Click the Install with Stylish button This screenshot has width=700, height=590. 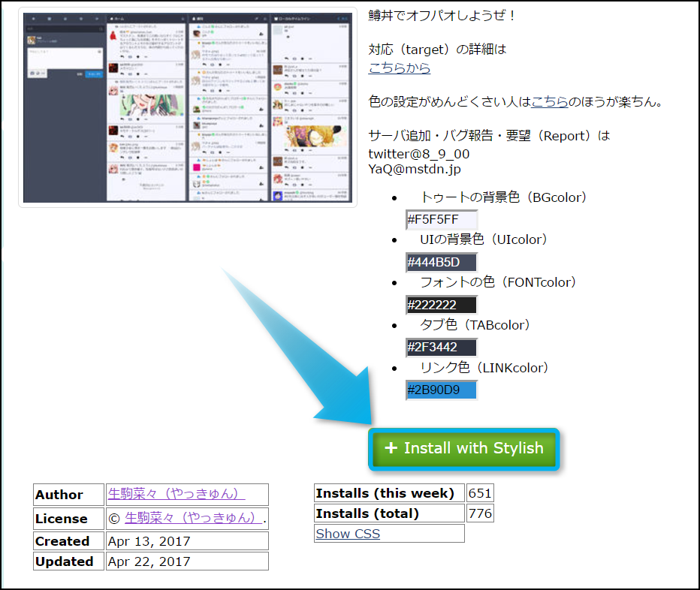pyautogui.click(x=463, y=449)
